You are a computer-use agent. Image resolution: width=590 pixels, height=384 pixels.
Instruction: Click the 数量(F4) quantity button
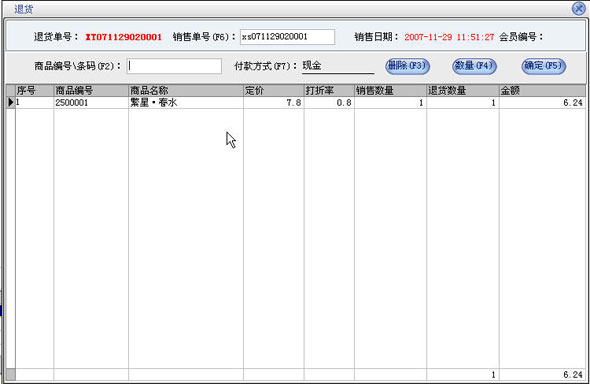point(474,66)
